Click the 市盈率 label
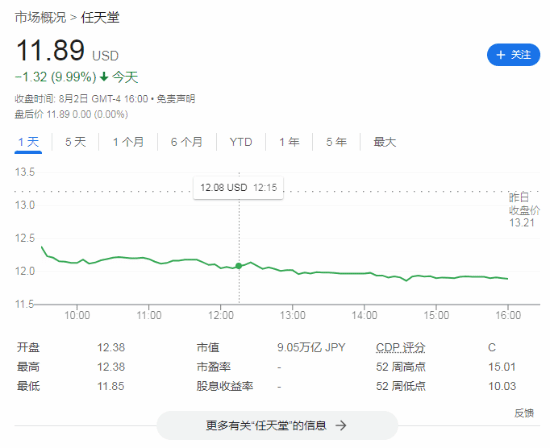550x448 pixels. 213,367
